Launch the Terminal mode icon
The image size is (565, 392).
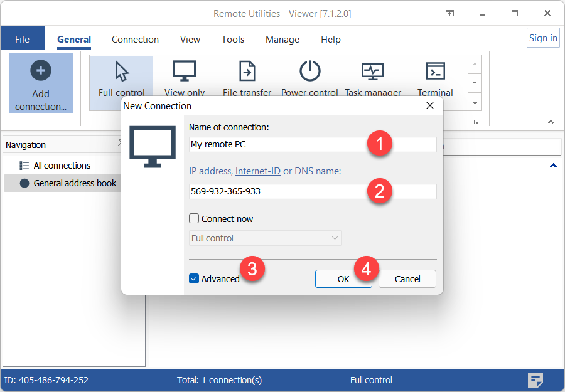pyautogui.click(x=435, y=72)
